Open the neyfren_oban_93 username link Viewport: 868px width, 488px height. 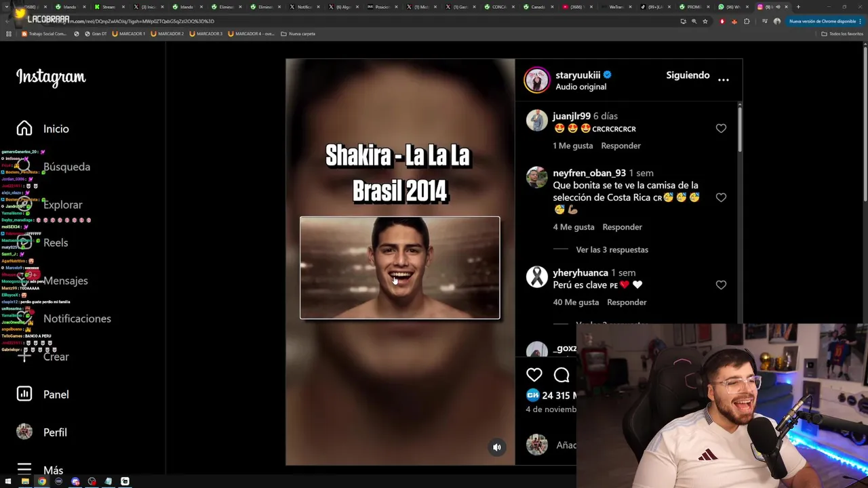coord(589,173)
